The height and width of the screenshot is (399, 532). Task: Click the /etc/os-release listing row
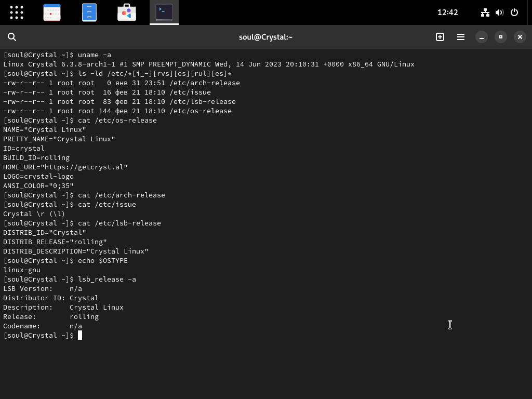point(117,111)
